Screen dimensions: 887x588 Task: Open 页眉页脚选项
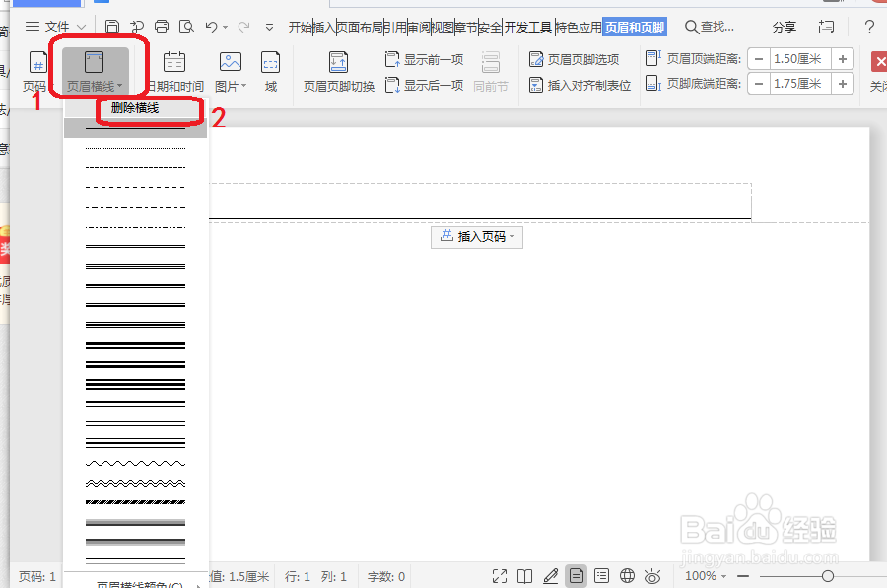pos(575,59)
